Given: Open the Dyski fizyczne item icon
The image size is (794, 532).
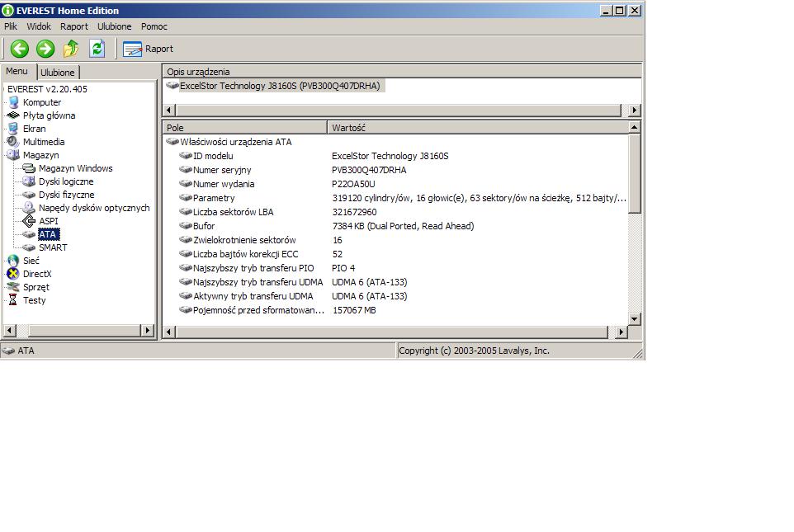Looking at the screenshot, I should tap(29, 195).
